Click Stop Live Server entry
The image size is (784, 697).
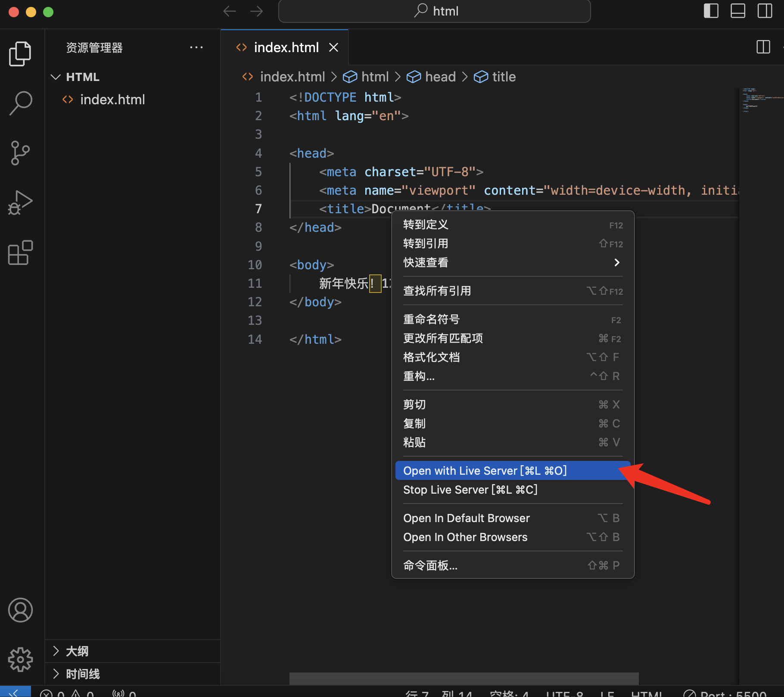coord(513,490)
